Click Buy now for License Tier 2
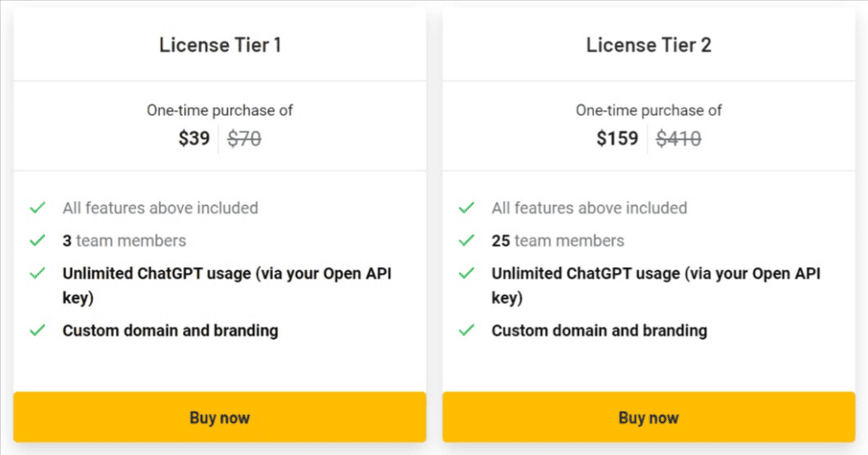The height and width of the screenshot is (455, 868). (x=648, y=417)
